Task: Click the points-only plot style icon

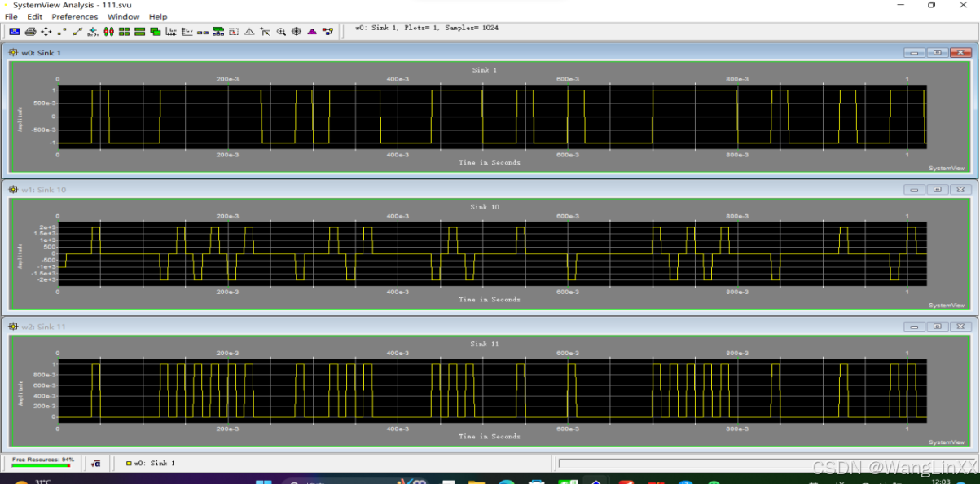Action: click(62, 32)
